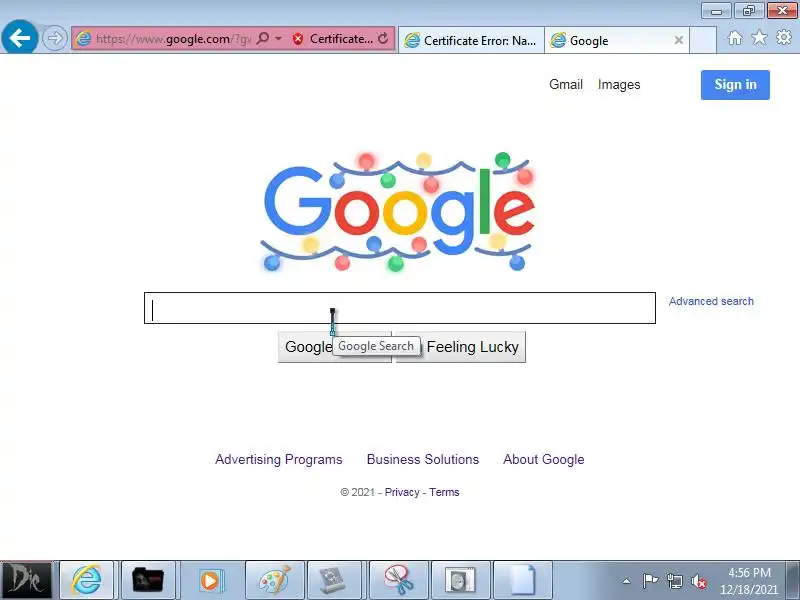Screen dimensions: 800x600
Task: Open Favorites with the star icon
Action: (x=759, y=37)
